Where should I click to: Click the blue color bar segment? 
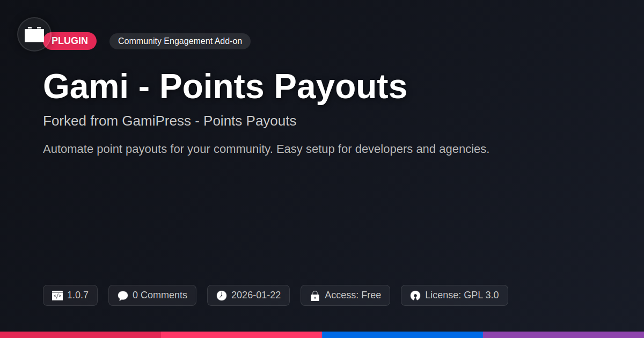(402, 335)
